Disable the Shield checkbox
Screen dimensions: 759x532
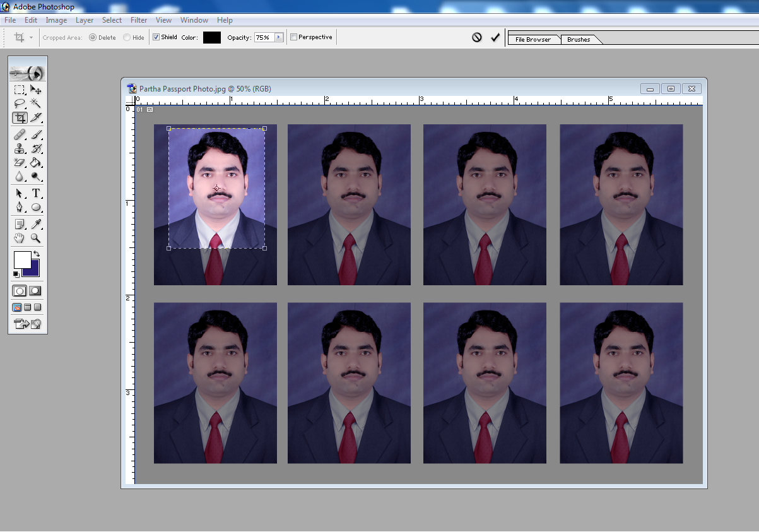coord(155,37)
